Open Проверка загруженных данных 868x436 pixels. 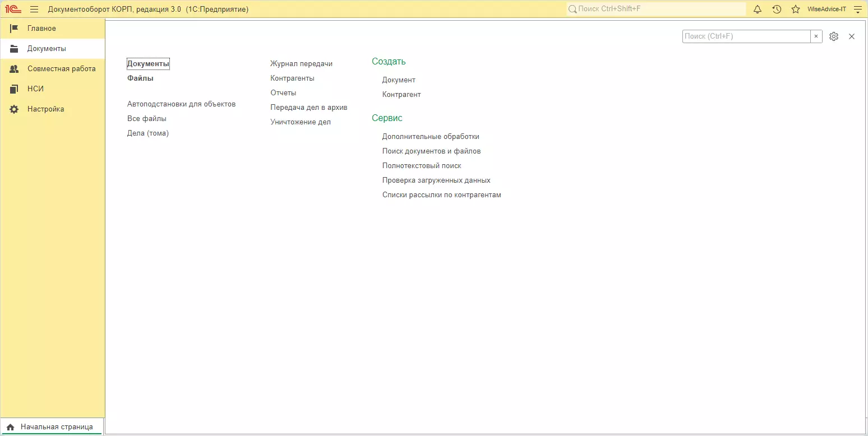click(436, 180)
